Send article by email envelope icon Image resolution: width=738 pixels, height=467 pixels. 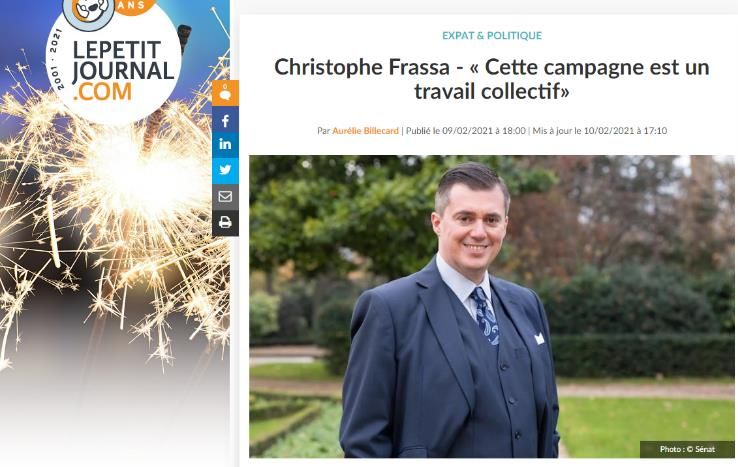click(225, 197)
